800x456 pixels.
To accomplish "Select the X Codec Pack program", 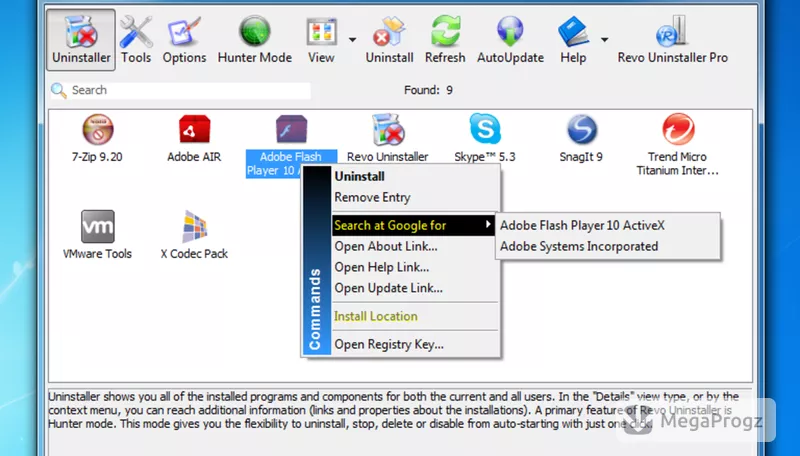I will [194, 235].
